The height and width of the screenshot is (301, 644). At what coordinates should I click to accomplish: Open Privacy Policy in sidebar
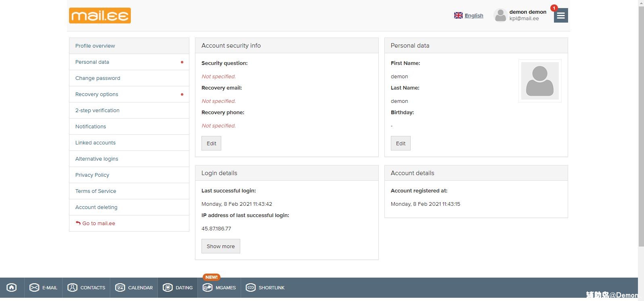(x=129, y=175)
